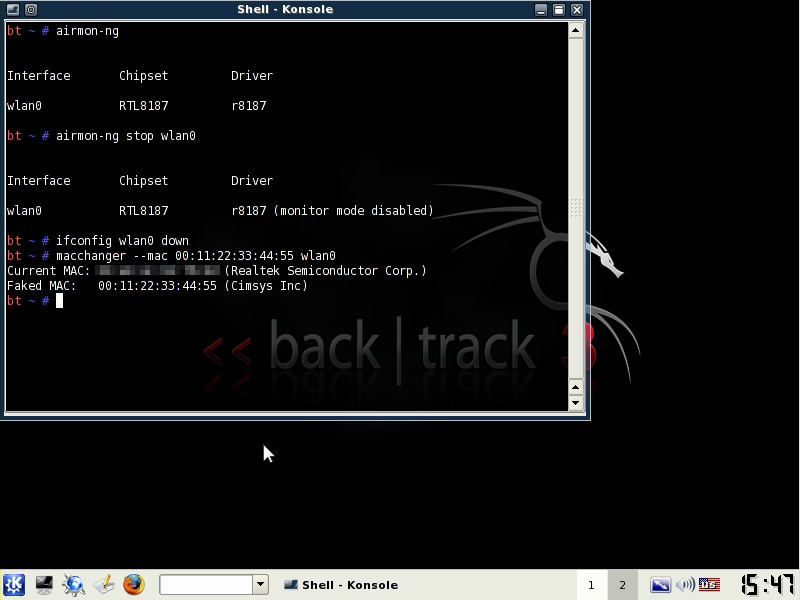Open the text editor pencil icon in the taskbar
The image size is (800, 600).
click(x=104, y=585)
